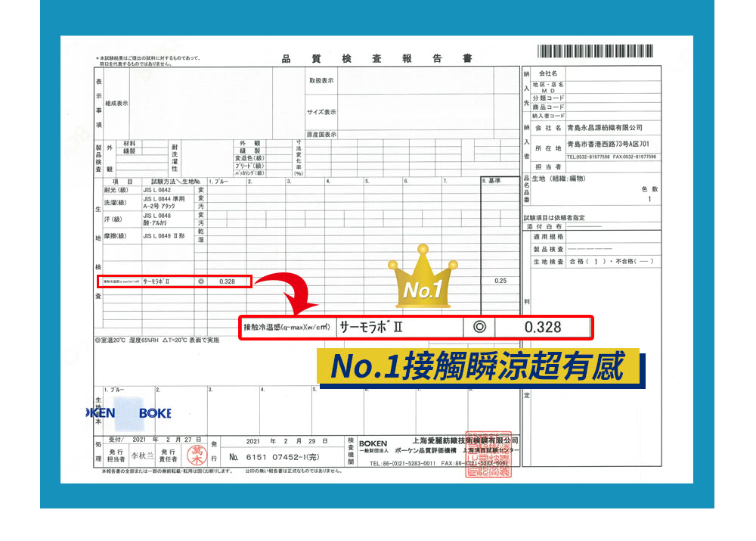Click 生地(組織:編物) text
Viewport: 756px width, 541px height.
point(559,179)
